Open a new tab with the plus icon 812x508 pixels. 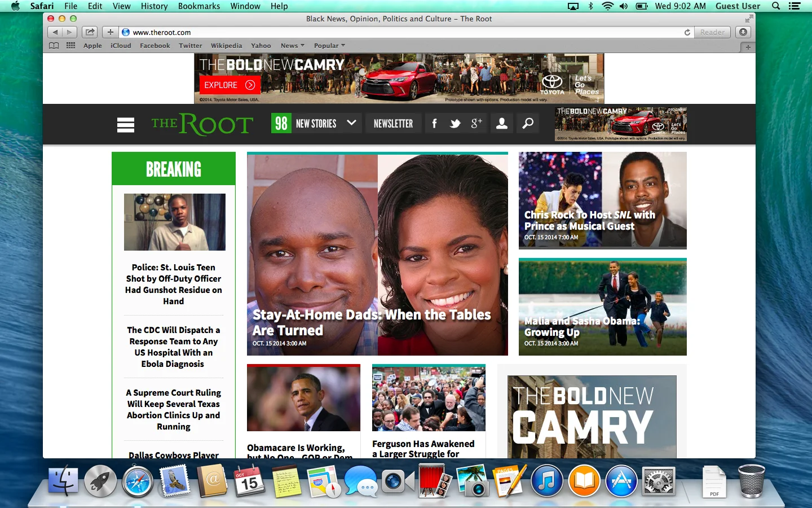point(748,47)
